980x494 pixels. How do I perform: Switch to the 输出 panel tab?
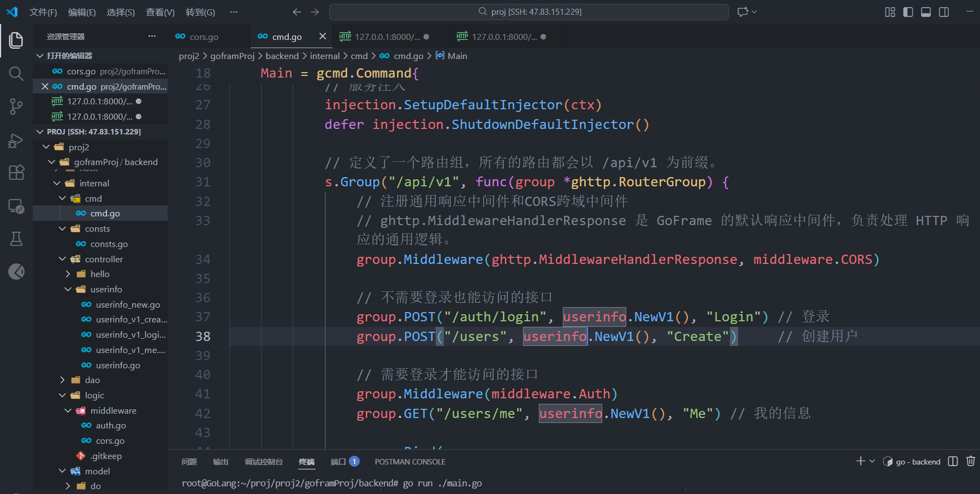[221, 462]
